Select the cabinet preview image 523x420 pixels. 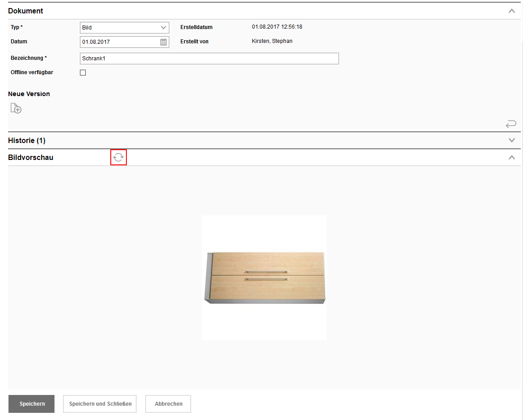(264, 278)
